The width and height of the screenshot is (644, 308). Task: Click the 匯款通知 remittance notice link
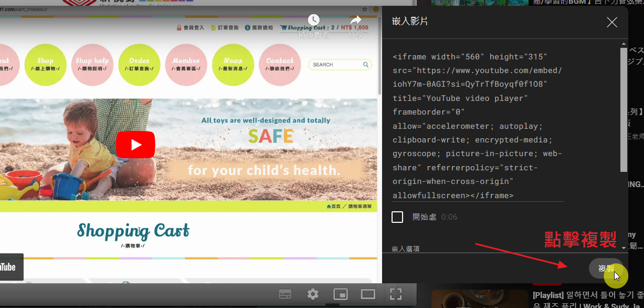click(262, 28)
